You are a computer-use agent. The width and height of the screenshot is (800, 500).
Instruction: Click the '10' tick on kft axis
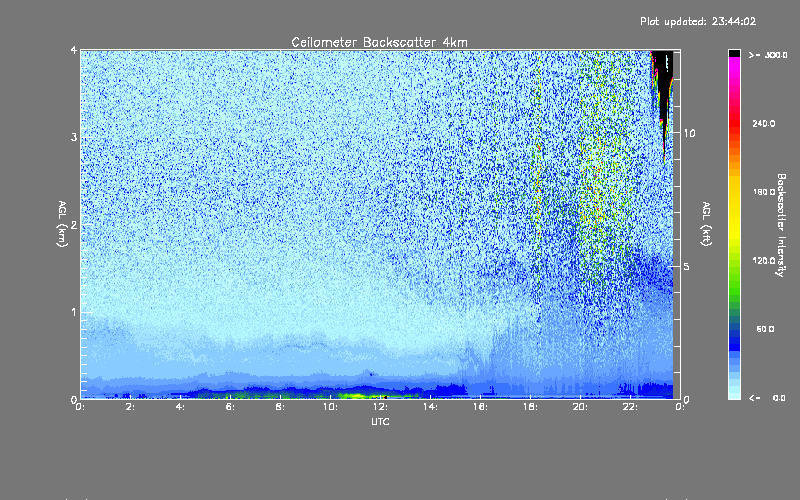click(689, 133)
